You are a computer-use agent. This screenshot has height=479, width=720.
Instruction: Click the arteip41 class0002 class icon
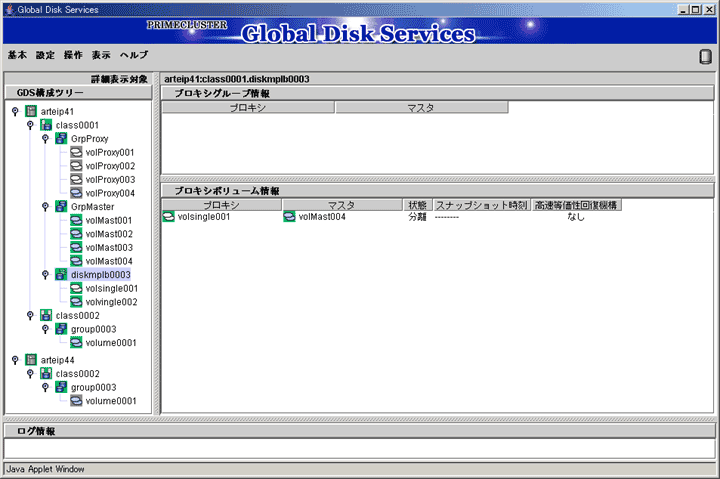[x=46, y=315]
